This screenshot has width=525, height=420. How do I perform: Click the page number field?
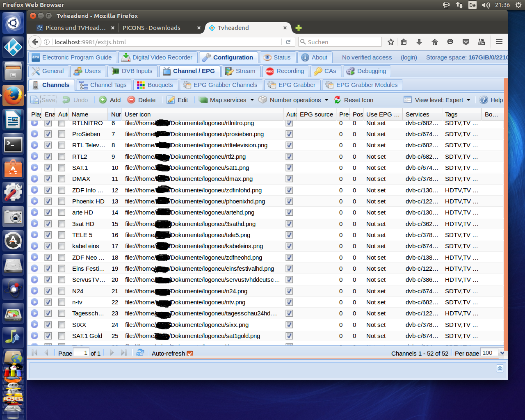(x=81, y=353)
